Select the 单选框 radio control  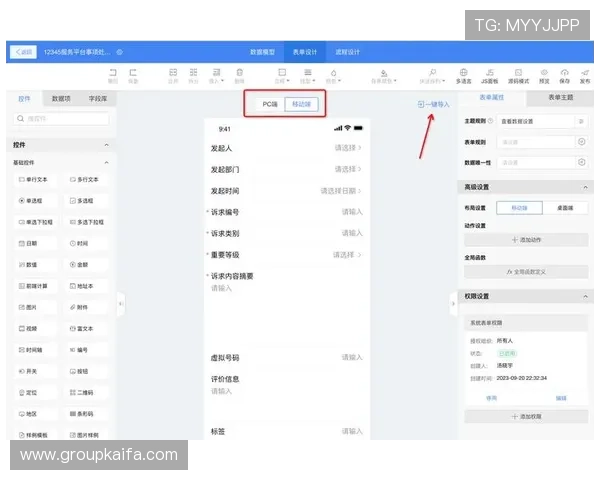35,201
